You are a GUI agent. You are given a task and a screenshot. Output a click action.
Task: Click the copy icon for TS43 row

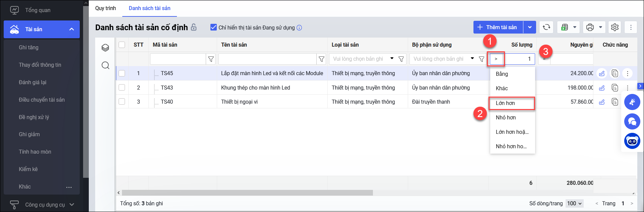[x=615, y=88]
